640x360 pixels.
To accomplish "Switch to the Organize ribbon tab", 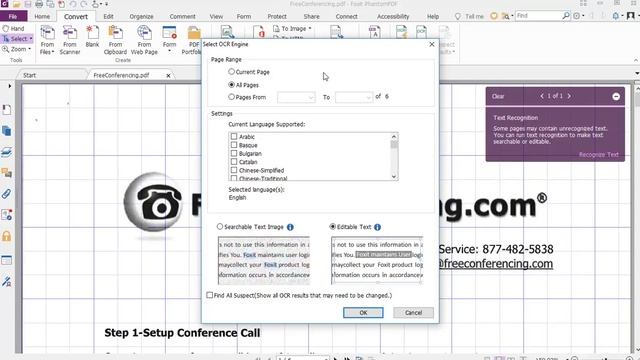I will (141, 16).
